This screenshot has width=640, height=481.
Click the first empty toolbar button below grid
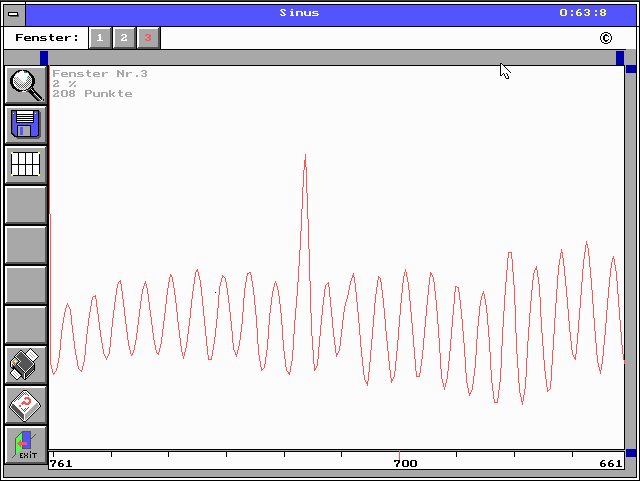point(27,204)
